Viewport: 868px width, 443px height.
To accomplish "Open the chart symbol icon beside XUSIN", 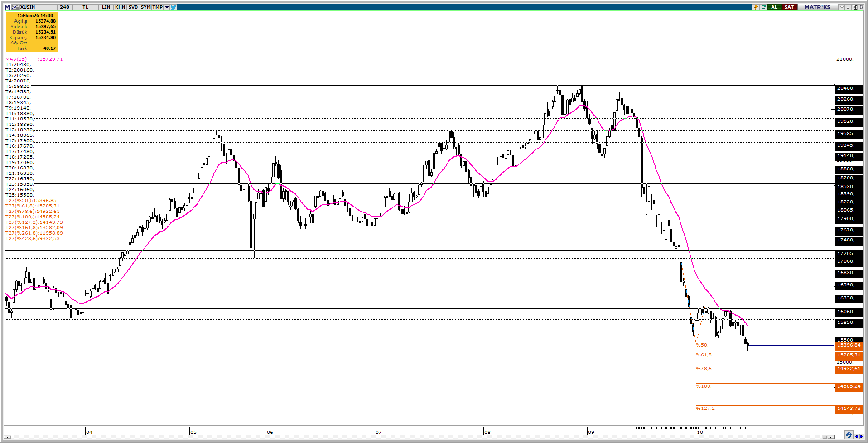I will pos(15,7).
